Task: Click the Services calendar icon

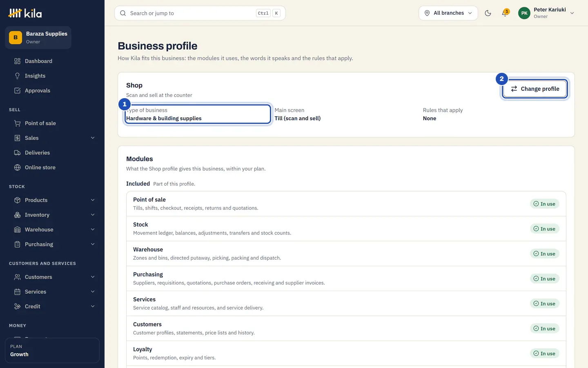Action: (17, 292)
